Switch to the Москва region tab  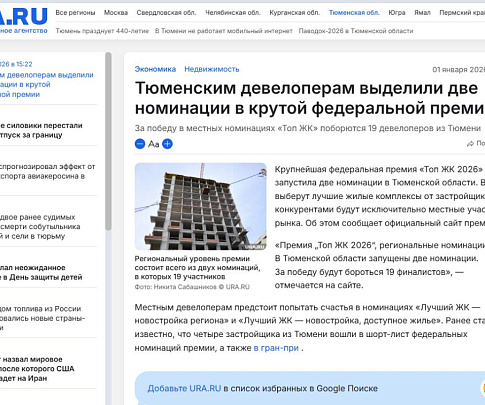tap(116, 13)
